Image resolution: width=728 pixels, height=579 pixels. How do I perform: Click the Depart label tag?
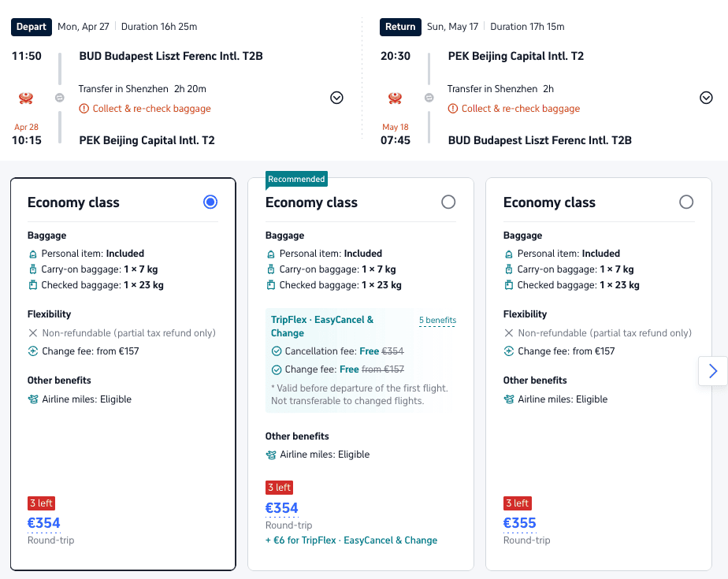[x=31, y=27]
